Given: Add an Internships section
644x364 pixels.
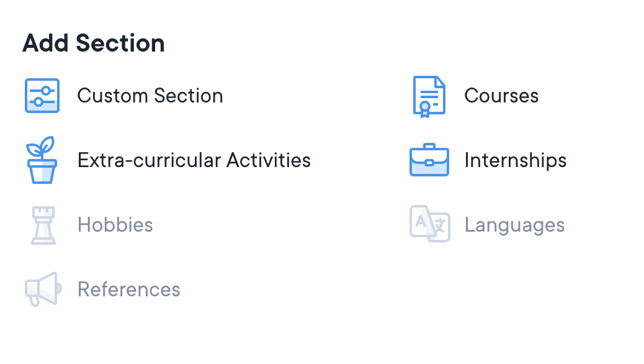Looking at the screenshot, I should point(515,160).
